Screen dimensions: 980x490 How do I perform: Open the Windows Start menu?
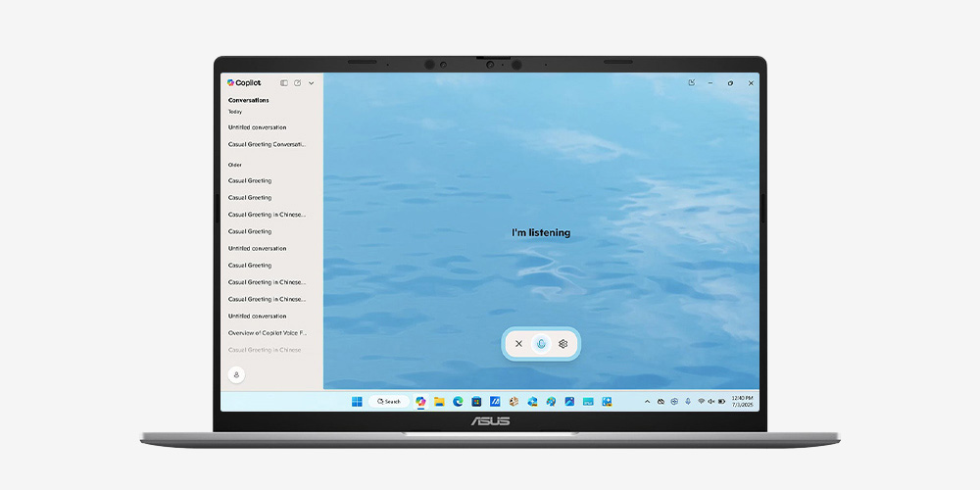pos(357,402)
